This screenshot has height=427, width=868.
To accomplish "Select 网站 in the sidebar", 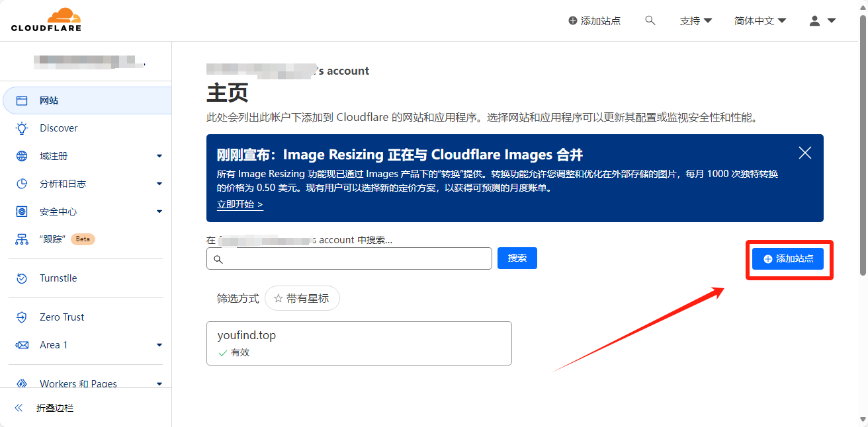I will [49, 100].
